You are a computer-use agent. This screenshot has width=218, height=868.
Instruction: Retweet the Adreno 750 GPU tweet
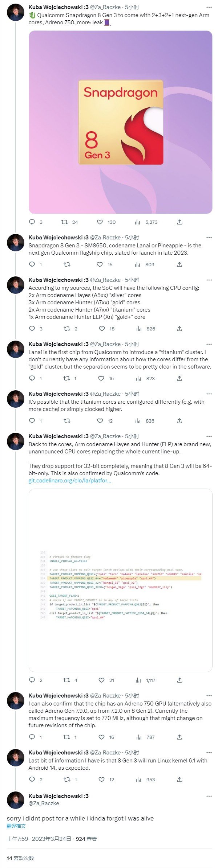[x=67, y=737]
